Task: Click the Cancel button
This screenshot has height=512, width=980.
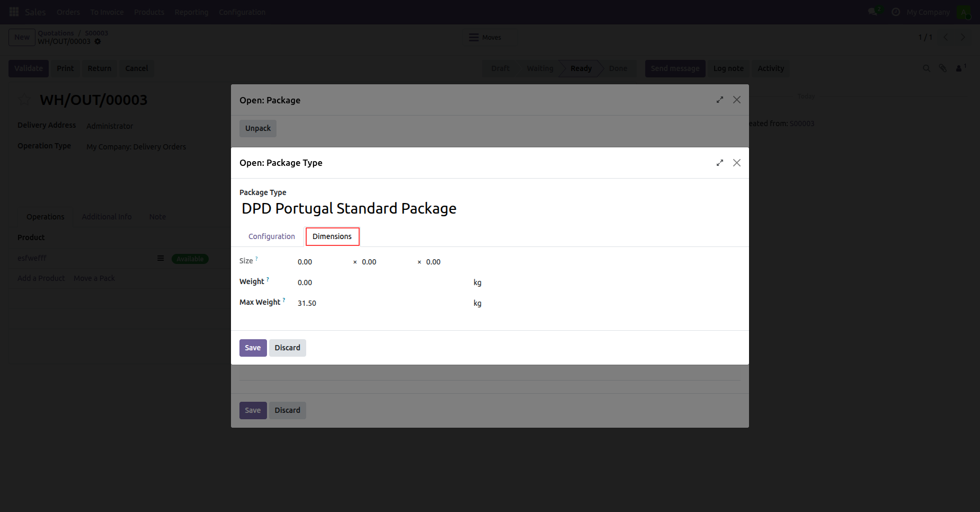Action: point(137,68)
